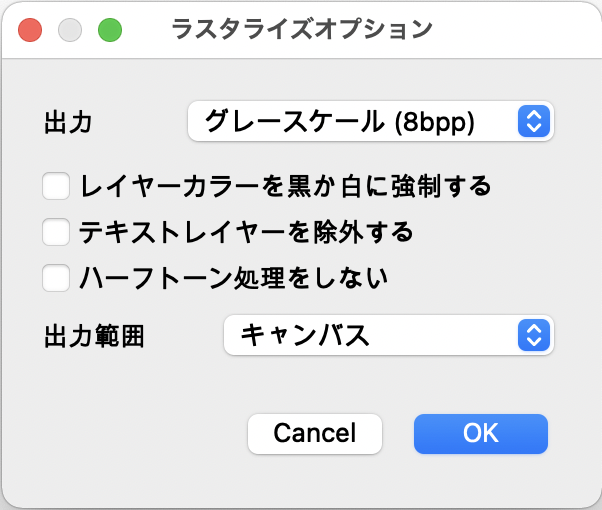Viewport: 602px width, 510px height.
Task: Click the blue chevron arrows of the 出力 dropdown
Action: pos(534,122)
